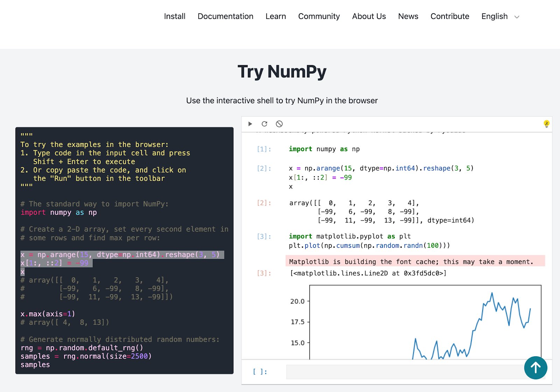The height and width of the screenshot is (392, 560).
Task: Open the Documentation menu item
Action: pyautogui.click(x=225, y=16)
